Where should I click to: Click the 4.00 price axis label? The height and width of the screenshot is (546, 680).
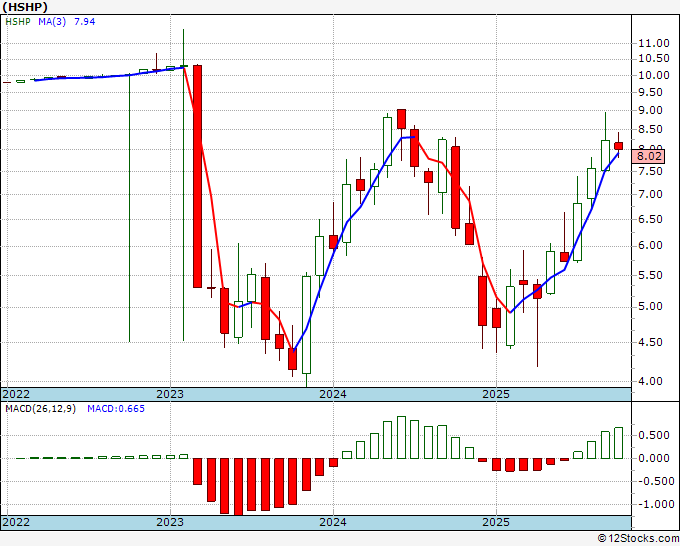coord(650,381)
